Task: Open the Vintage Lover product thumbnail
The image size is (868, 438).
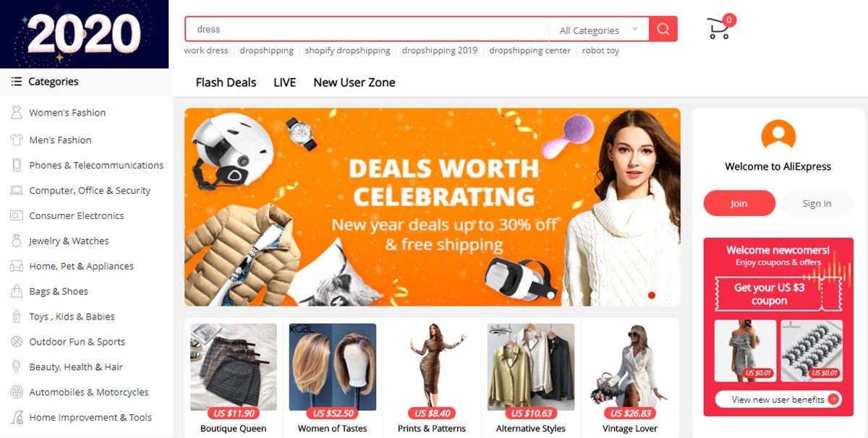Action: click(x=630, y=366)
